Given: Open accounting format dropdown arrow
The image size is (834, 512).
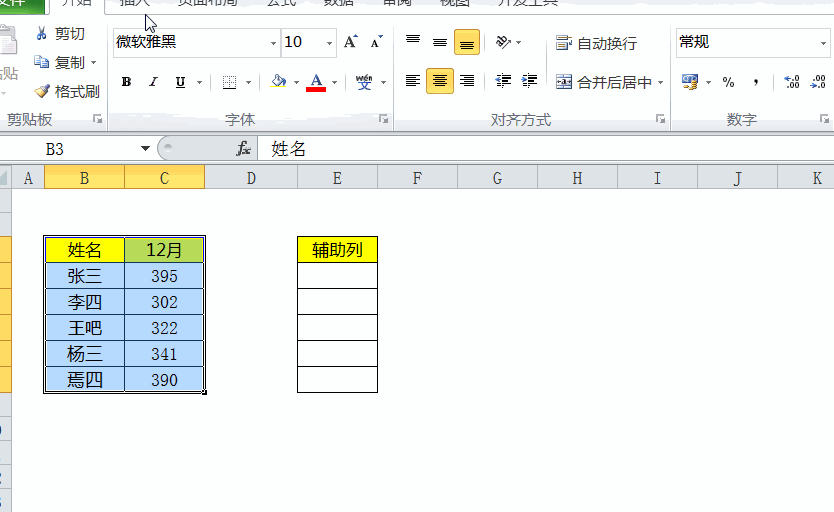Looking at the screenshot, I should pyautogui.click(x=708, y=82).
